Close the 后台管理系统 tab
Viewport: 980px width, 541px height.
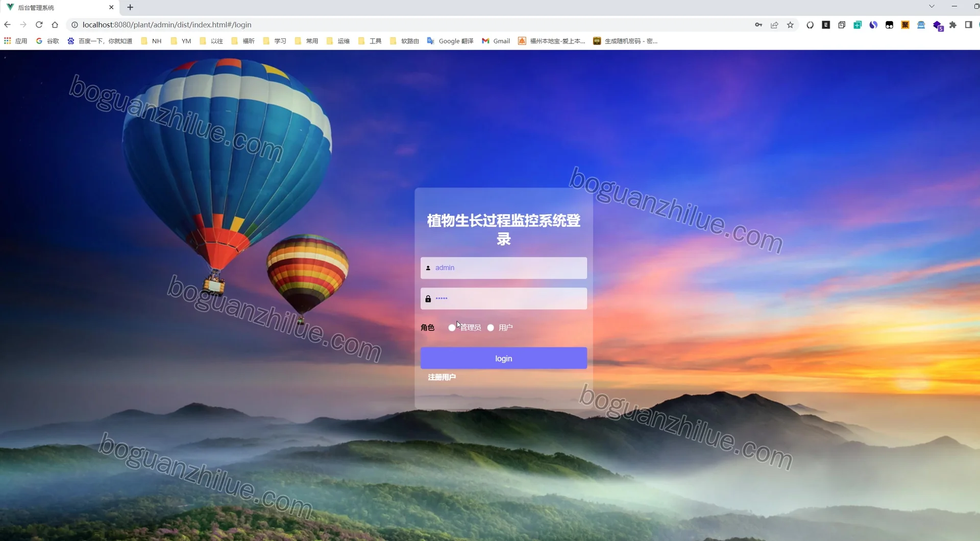pos(111,8)
